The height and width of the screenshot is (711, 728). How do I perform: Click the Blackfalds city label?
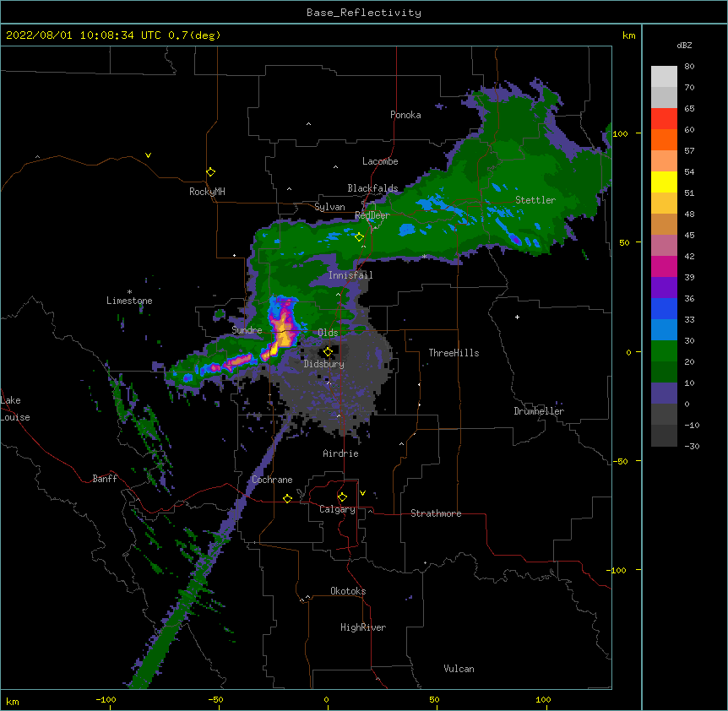pos(372,188)
